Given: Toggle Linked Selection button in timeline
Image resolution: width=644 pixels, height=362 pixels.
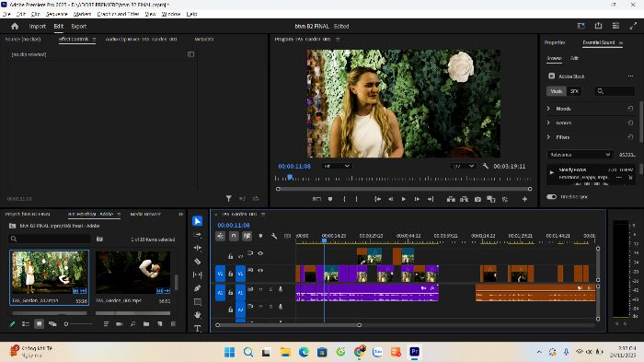Looking at the screenshot, I should click(x=247, y=236).
